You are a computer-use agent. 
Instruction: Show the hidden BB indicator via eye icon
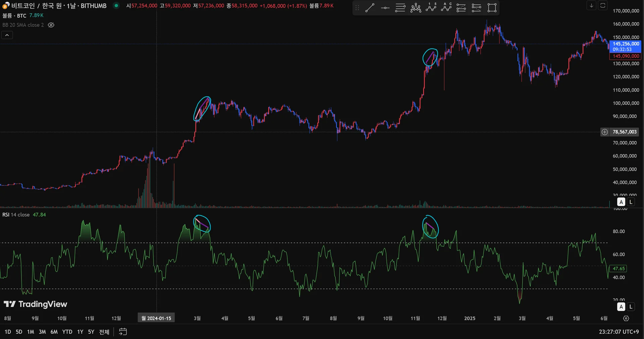pos(51,25)
